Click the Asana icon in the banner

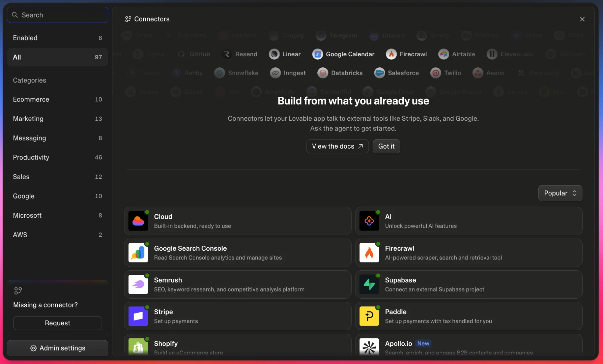[478, 73]
